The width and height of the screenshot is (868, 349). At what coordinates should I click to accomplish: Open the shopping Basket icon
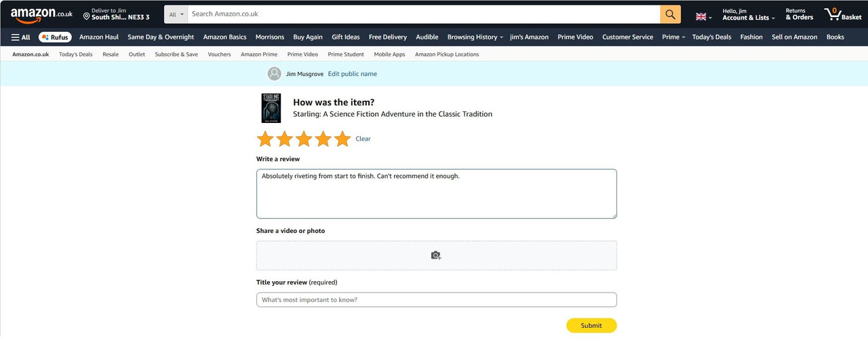click(843, 14)
